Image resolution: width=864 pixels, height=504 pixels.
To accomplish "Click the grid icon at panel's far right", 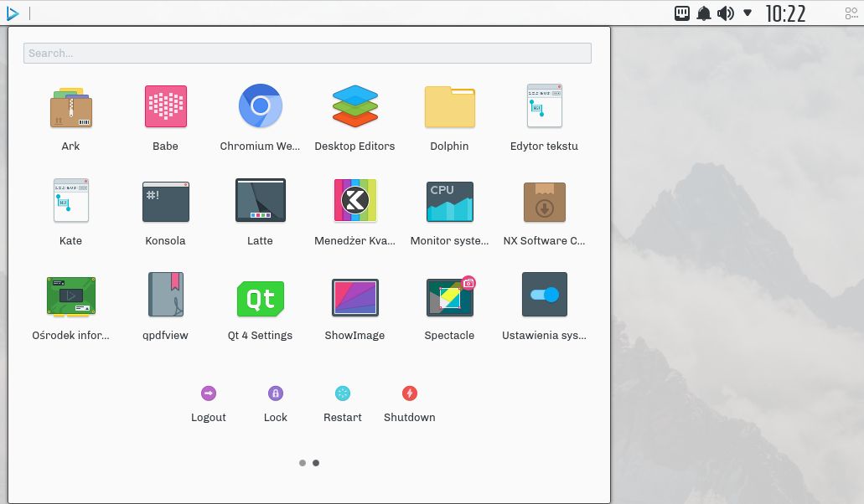I will click(851, 13).
